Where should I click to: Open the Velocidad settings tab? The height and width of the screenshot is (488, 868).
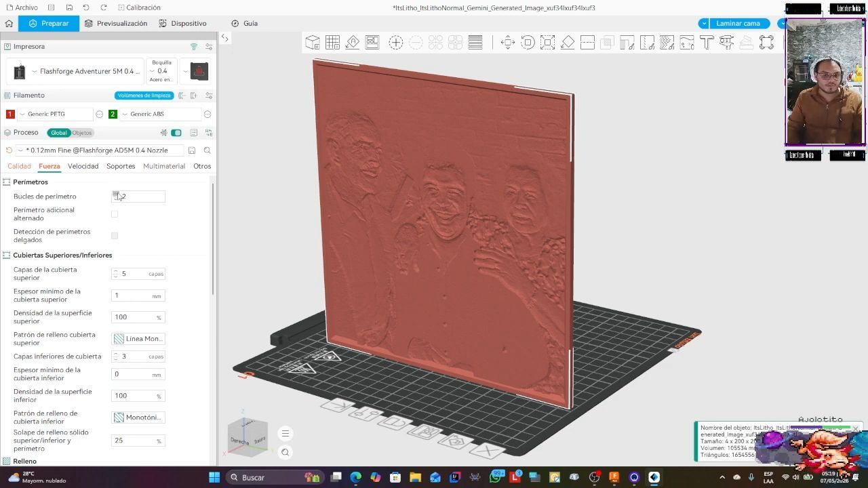[83, 166]
